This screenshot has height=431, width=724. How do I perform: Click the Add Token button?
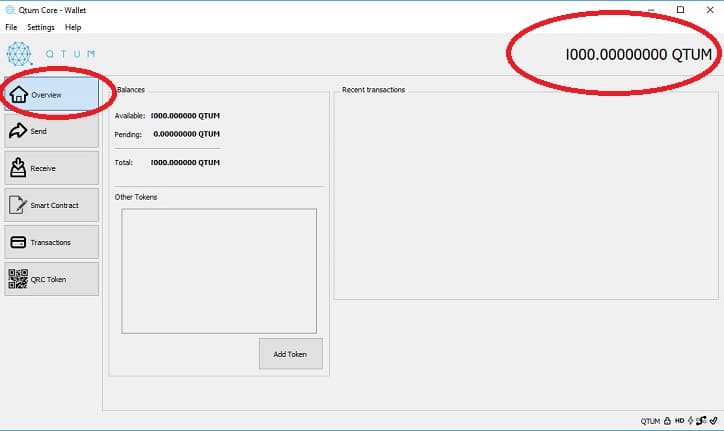click(290, 354)
